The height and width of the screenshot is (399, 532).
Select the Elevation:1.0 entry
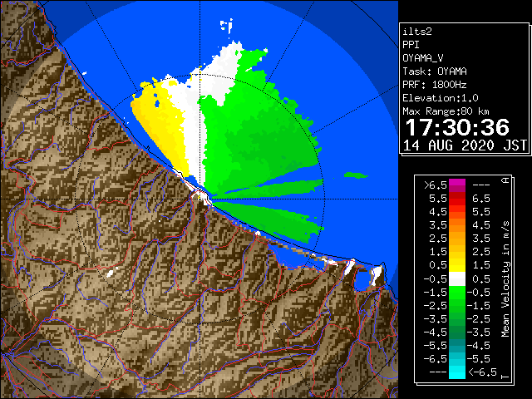click(441, 98)
